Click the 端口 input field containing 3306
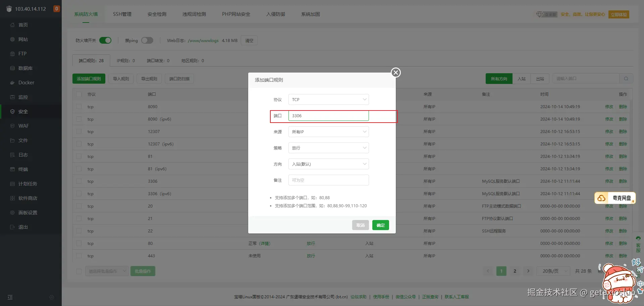The image size is (644, 306). (x=329, y=116)
